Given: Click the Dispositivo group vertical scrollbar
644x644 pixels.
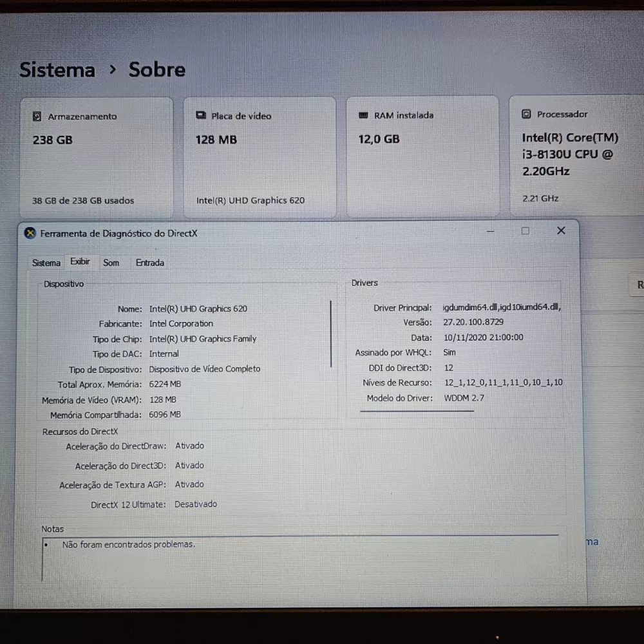Looking at the screenshot, I should (x=330, y=334).
